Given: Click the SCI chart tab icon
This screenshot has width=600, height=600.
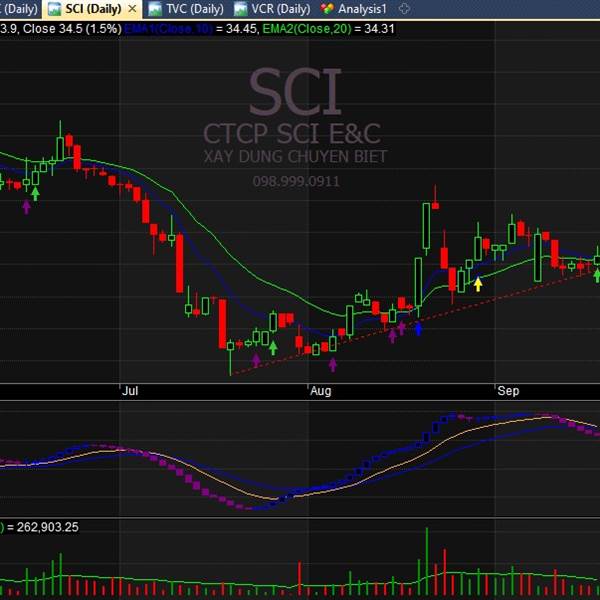Looking at the screenshot, I should [x=55, y=9].
